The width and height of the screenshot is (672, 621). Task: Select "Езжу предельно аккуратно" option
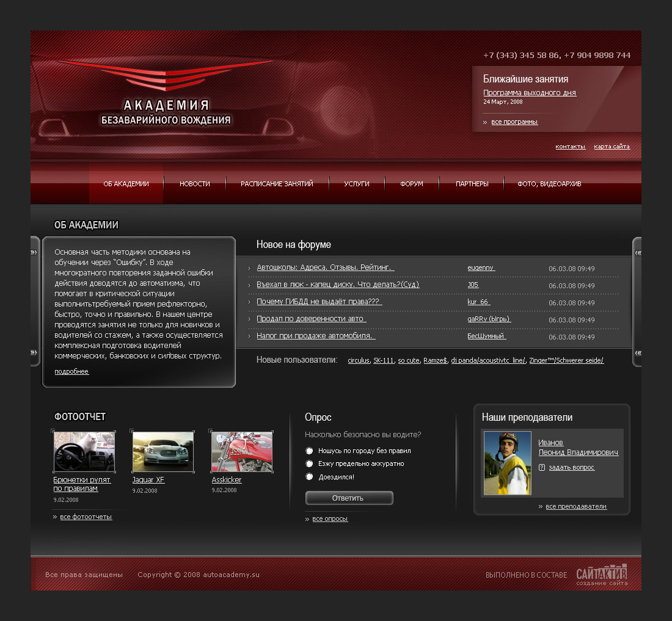click(310, 464)
